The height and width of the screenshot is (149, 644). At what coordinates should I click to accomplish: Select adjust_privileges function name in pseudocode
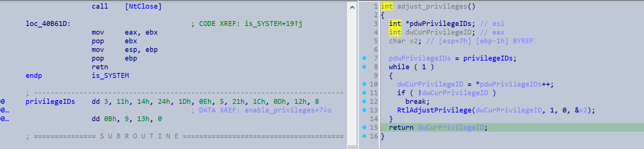tap(432, 6)
